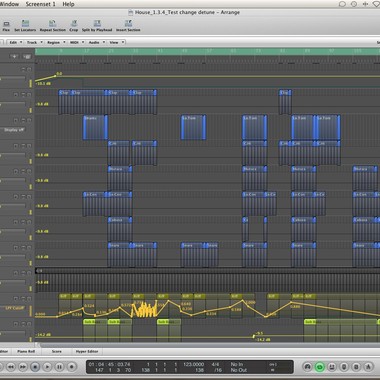380x380 pixels.
Task: Click the duplicate track button beside the plus
Action: pos(27,57)
